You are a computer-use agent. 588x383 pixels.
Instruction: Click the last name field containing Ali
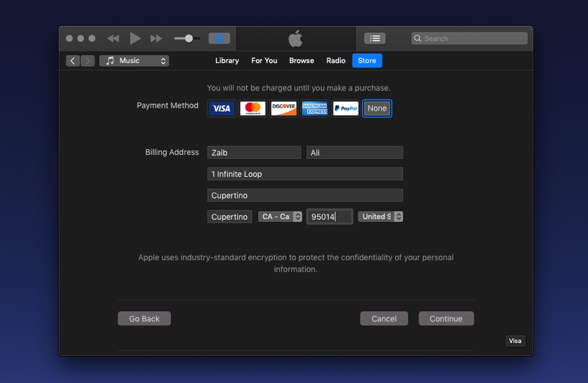coord(355,153)
